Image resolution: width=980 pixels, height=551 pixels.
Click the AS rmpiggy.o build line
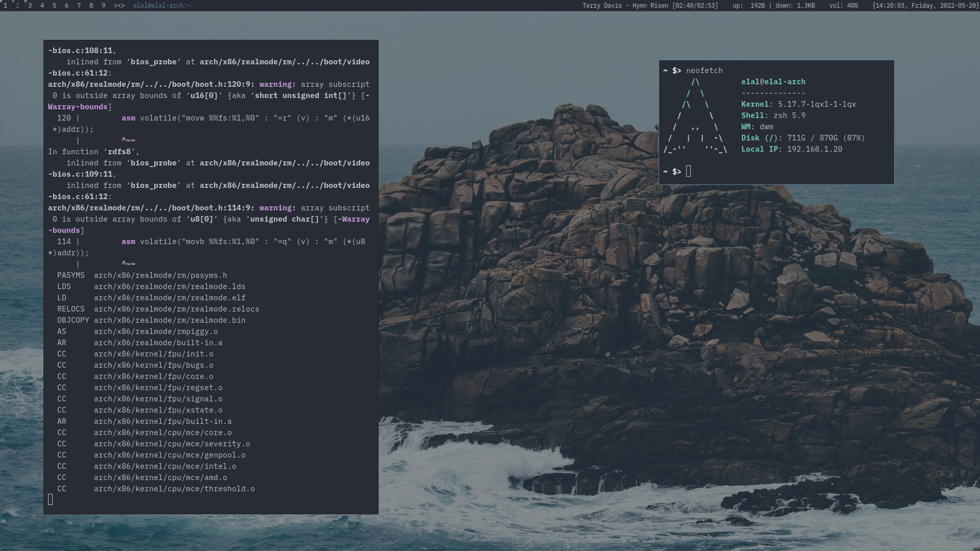(137, 331)
